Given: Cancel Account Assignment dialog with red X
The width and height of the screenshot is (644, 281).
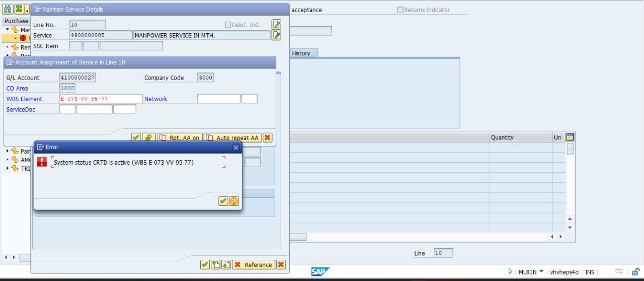Looking at the screenshot, I should pos(268,137).
